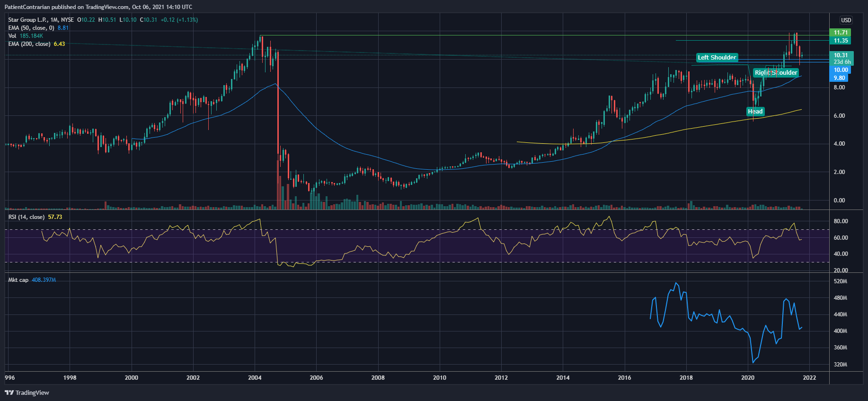Click the 11.35 price label
868x401 pixels.
[x=841, y=41]
